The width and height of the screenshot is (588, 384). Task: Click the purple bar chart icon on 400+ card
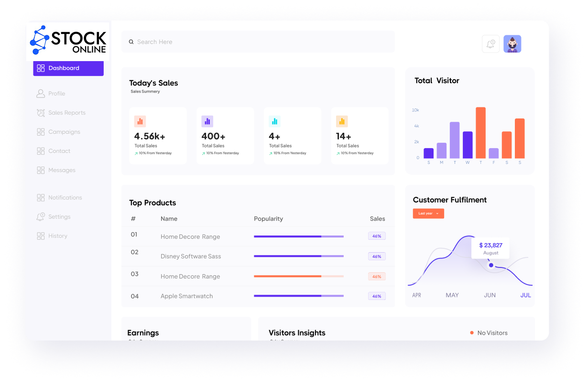tap(207, 121)
